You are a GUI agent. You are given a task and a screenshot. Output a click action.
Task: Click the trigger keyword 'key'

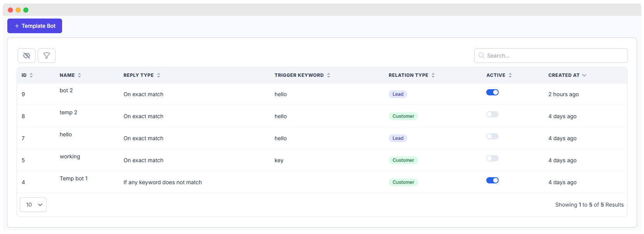pos(279,160)
